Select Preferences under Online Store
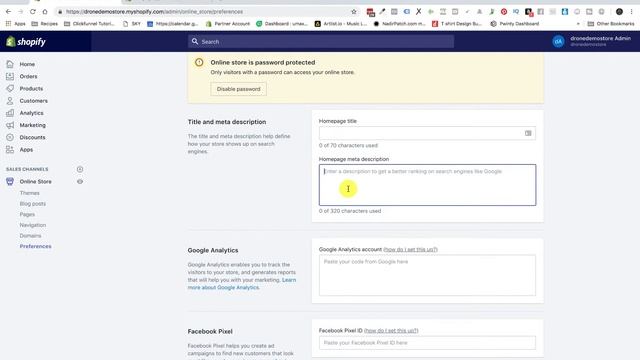The image size is (640, 360). click(x=36, y=246)
